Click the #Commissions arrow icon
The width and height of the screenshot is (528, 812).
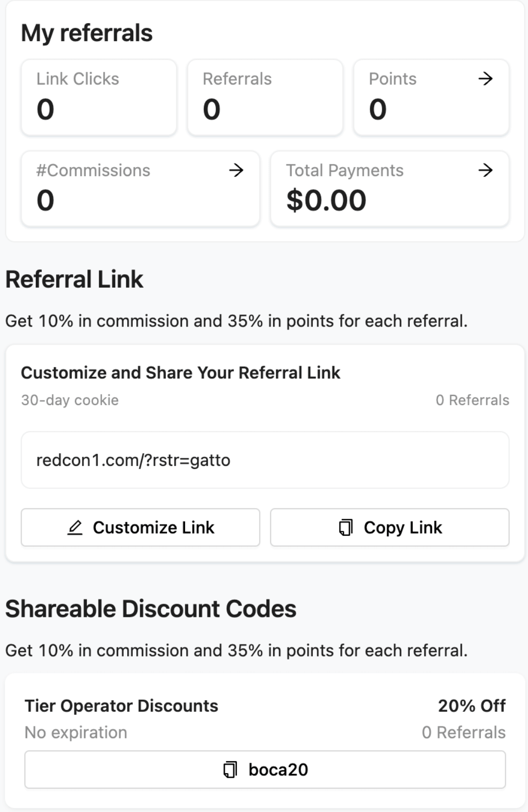click(x=236, y=170)
